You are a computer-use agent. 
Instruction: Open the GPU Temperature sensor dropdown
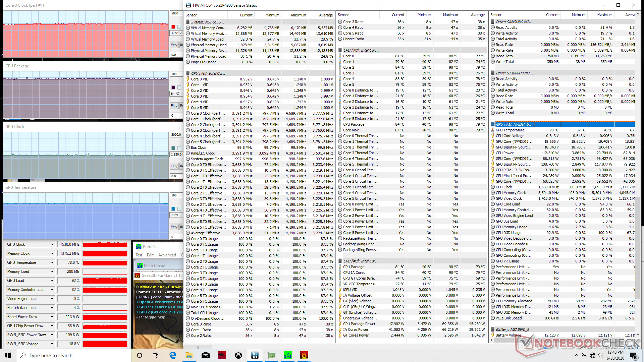(x=52, y=262)
